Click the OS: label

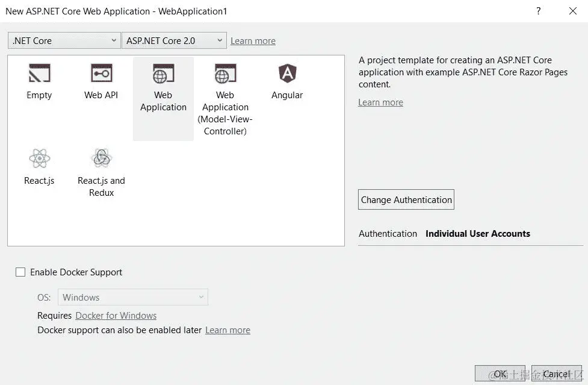pyautogui.click(x=44, y=298)
